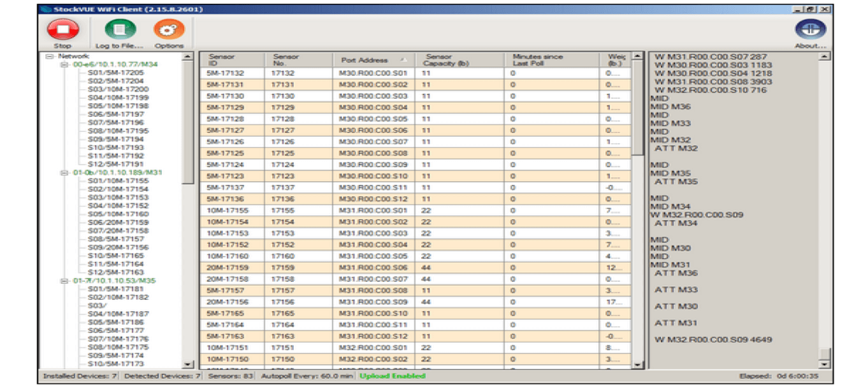868x389 pixels.
Task: Collapse the 01-0b/10.1.10.189/M31 device node
Action: click(x=64, y=173)
